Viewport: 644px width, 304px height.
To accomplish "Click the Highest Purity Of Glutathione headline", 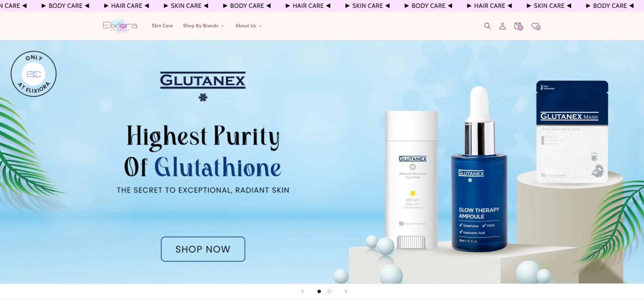I will (203, 151).
